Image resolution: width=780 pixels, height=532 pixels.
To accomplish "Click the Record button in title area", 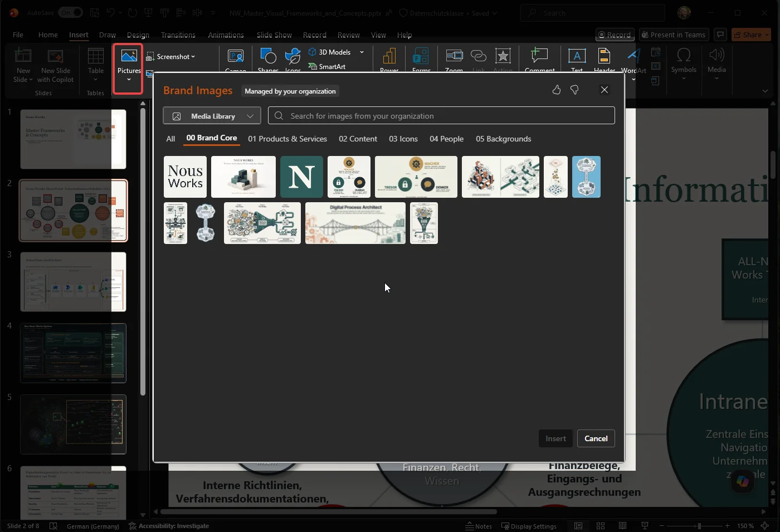I will tap(615, 35).
